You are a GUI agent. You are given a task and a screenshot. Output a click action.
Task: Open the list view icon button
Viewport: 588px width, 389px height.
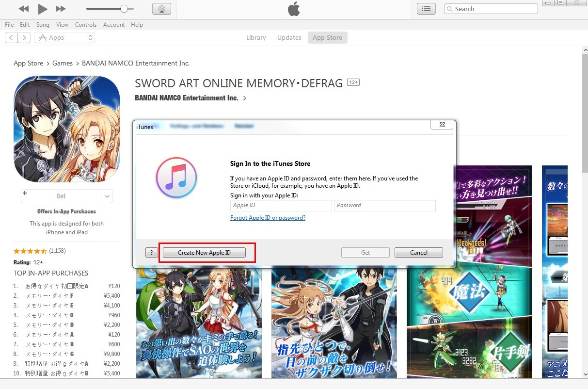(x=426, y=9)
